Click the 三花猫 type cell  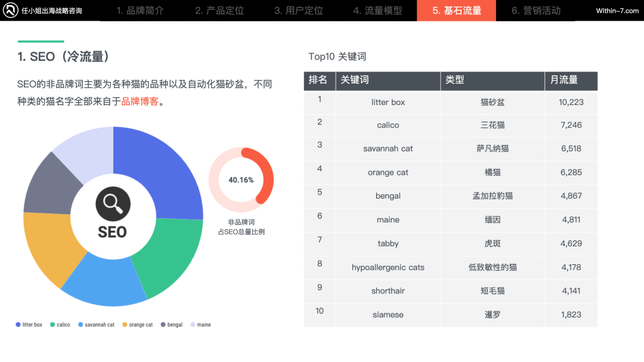click(493, 125)
